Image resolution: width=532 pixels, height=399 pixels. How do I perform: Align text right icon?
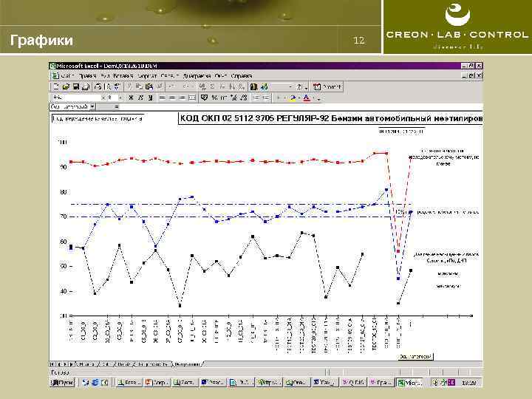coord(183,98)
